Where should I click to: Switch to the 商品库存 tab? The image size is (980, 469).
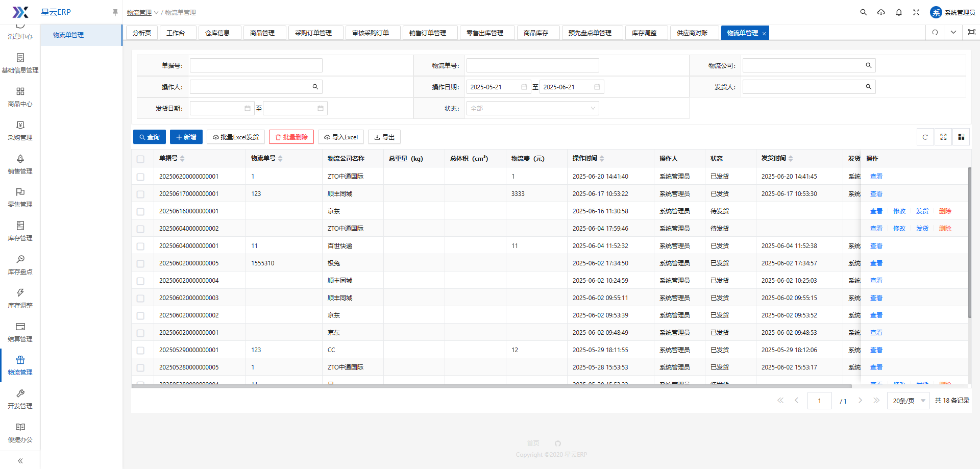[x=536, y=33]
